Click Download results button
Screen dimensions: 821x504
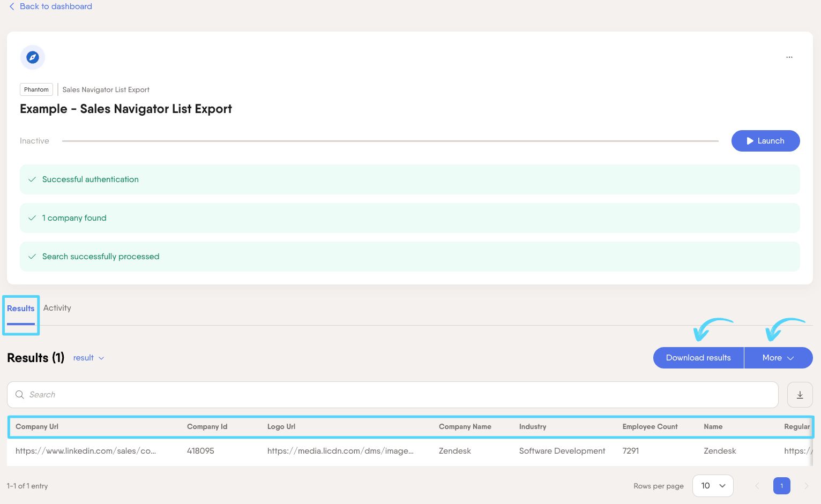(x=698, y=358)
